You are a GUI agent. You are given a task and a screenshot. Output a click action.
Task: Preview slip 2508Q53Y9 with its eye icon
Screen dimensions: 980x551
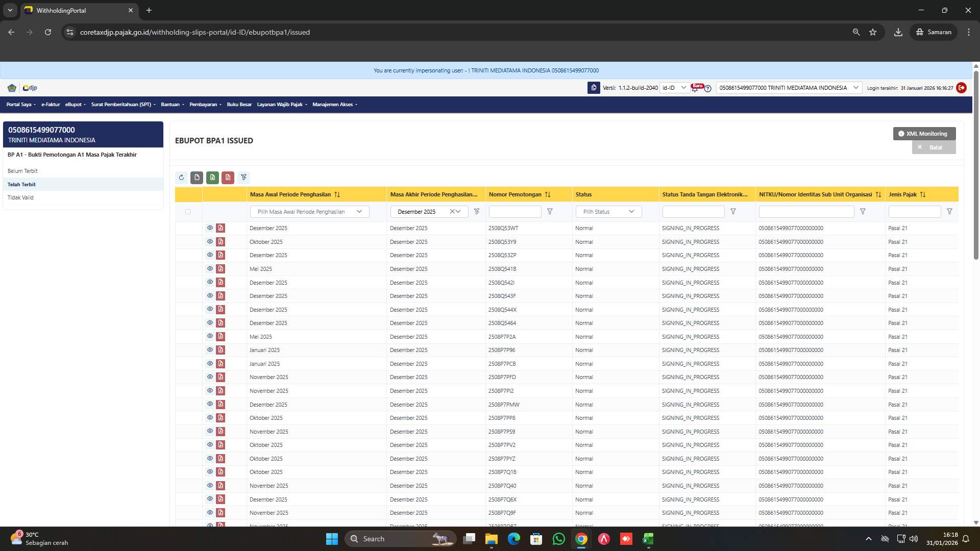point(210,241)
